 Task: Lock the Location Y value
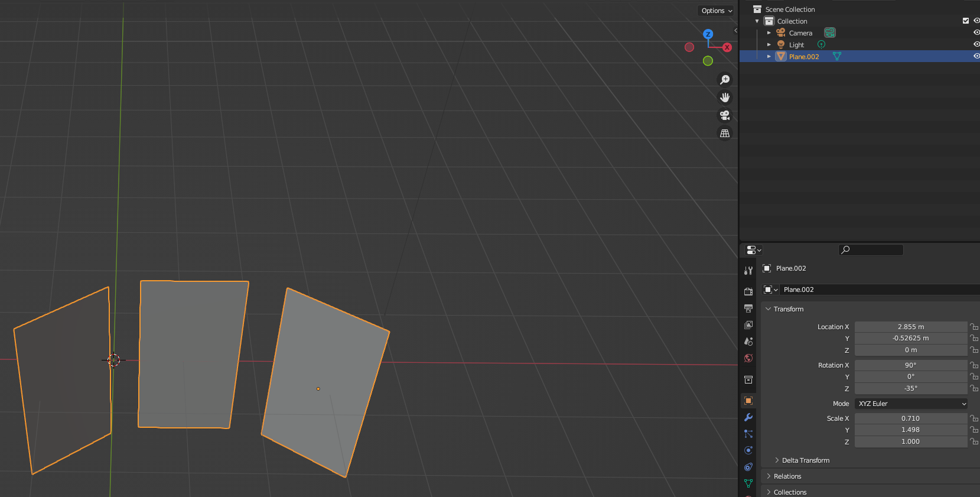coord(974,339)
